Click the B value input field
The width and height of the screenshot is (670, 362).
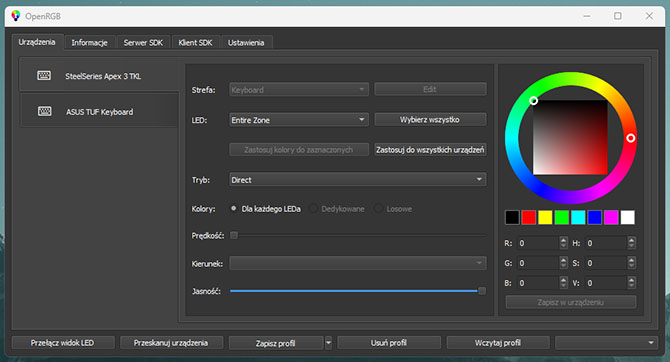pyautogui.click(x=538, y=283)
